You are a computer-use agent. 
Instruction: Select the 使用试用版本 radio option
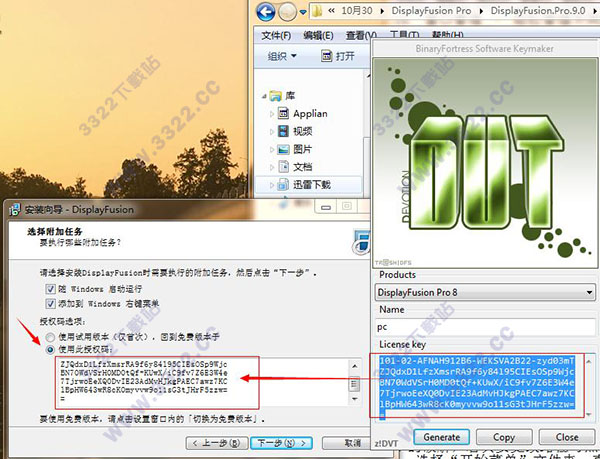tap(50, 337)
